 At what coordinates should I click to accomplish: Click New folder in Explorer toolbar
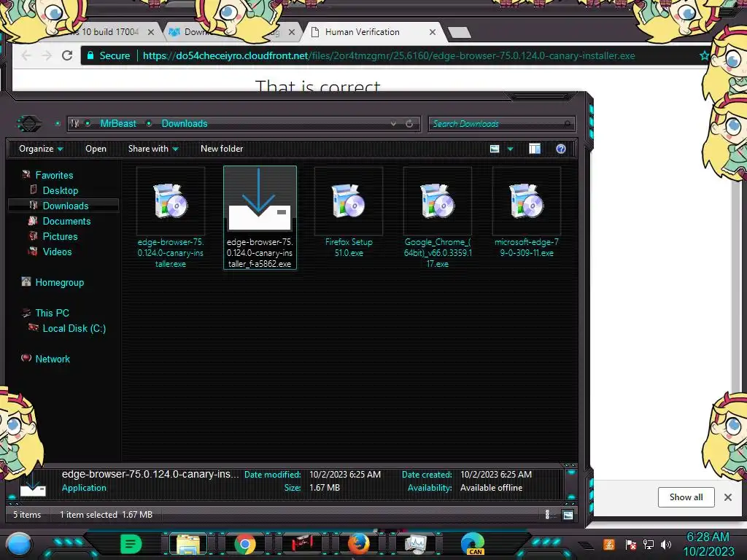pyautogui.click(x=222, y=149)
